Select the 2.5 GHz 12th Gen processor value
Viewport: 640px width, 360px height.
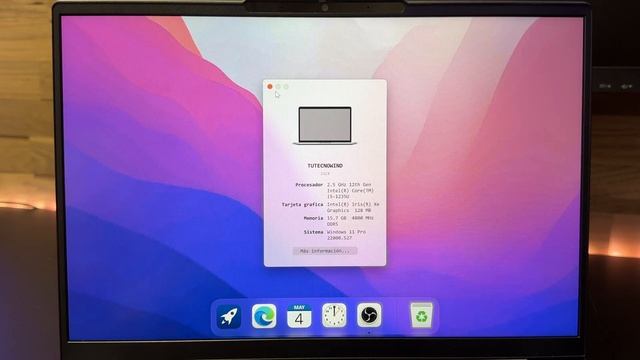[x=350, y=190]
